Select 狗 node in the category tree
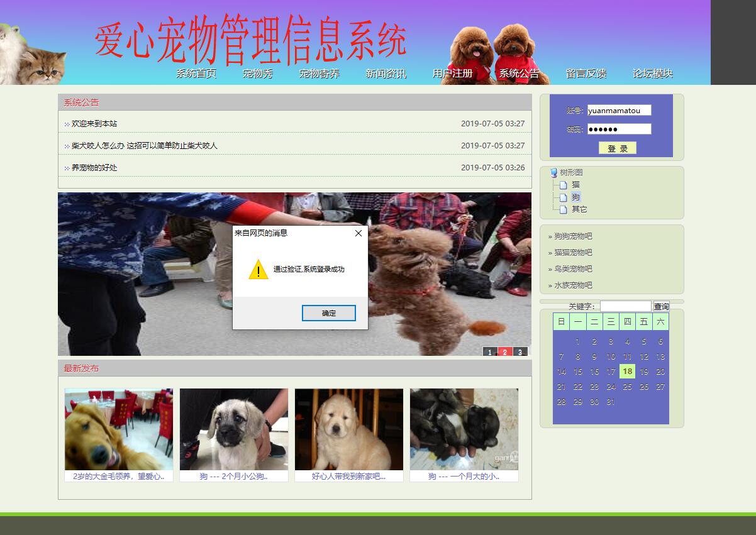756x535 pixels. (x=576, y=197)
